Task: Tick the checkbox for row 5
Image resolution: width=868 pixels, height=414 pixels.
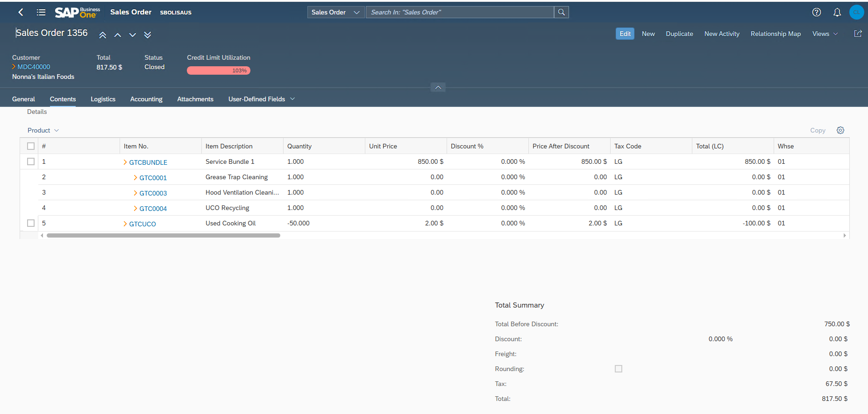Action: tap(31, 223)
